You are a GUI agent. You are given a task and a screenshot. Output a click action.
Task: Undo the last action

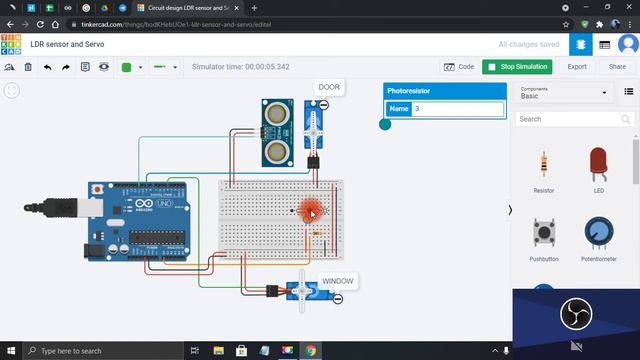pos(47,67)
